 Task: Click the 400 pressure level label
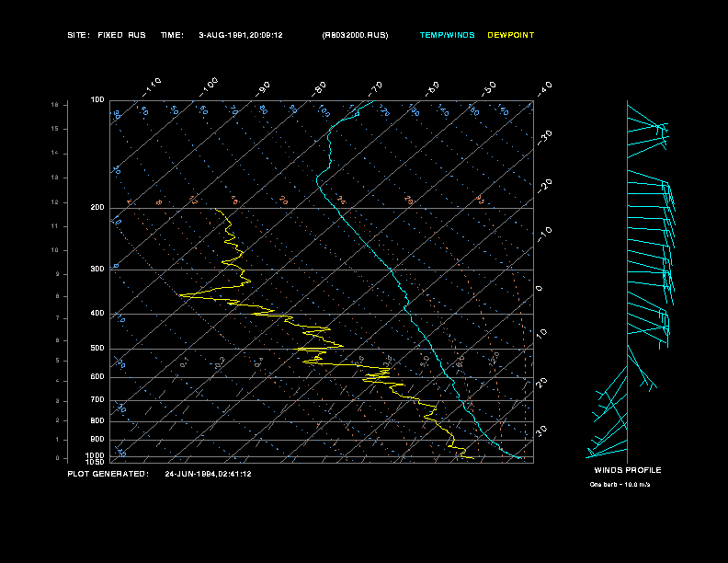coord(97,313)
